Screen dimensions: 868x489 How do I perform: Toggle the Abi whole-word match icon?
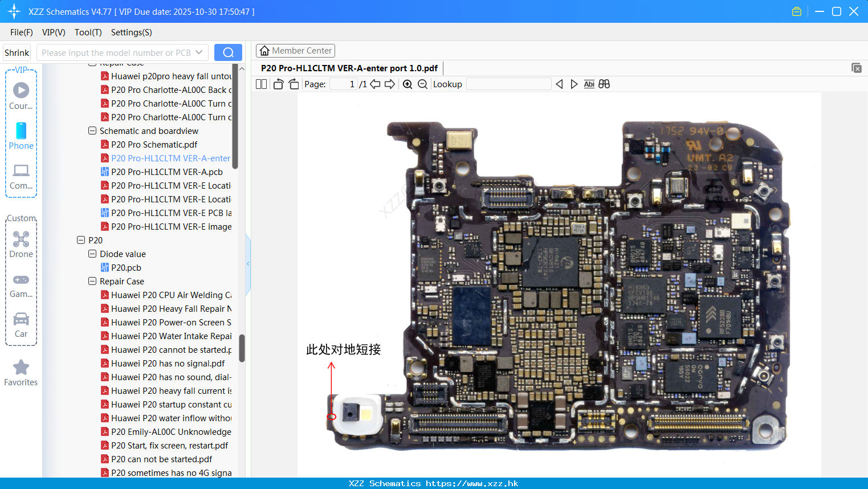pos(589,84)
